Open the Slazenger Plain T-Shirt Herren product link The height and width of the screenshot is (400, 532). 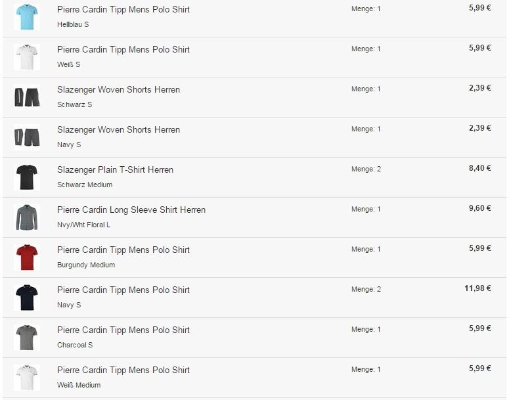(x=115, y=169)
